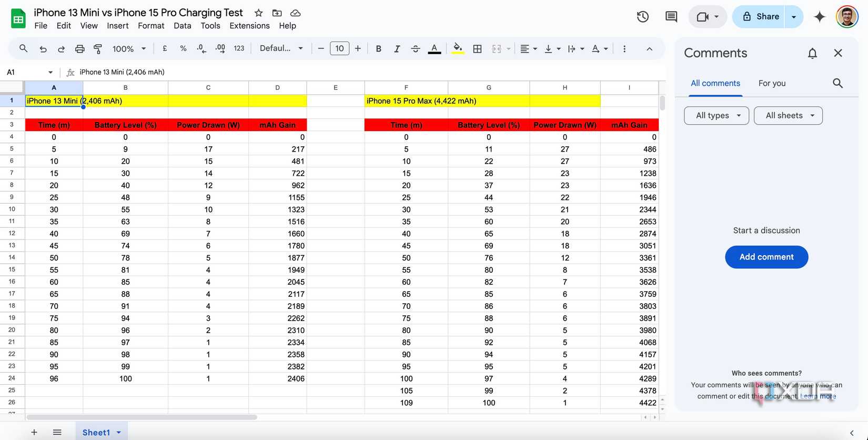Increase decimal places
This screenshot has height=440, width=868.
tap(220, 48)
